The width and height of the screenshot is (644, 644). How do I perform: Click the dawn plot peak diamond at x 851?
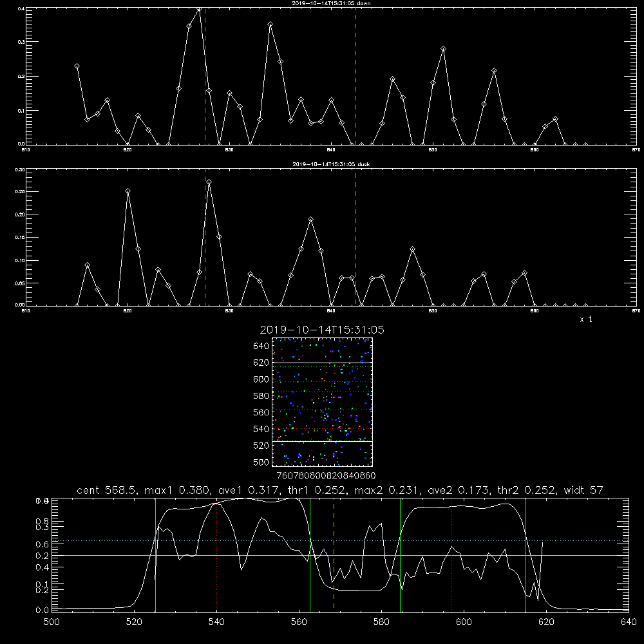(x=443, y=48)
